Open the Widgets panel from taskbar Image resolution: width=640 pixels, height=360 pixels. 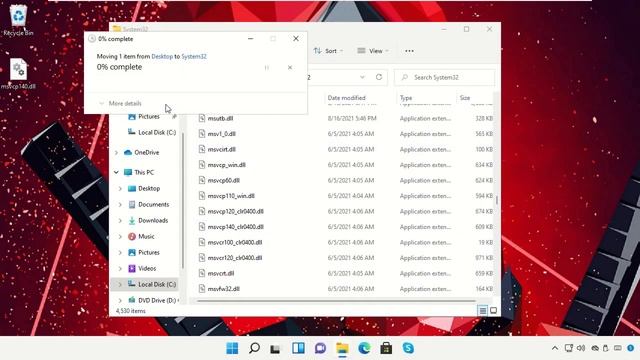(298, 348)
